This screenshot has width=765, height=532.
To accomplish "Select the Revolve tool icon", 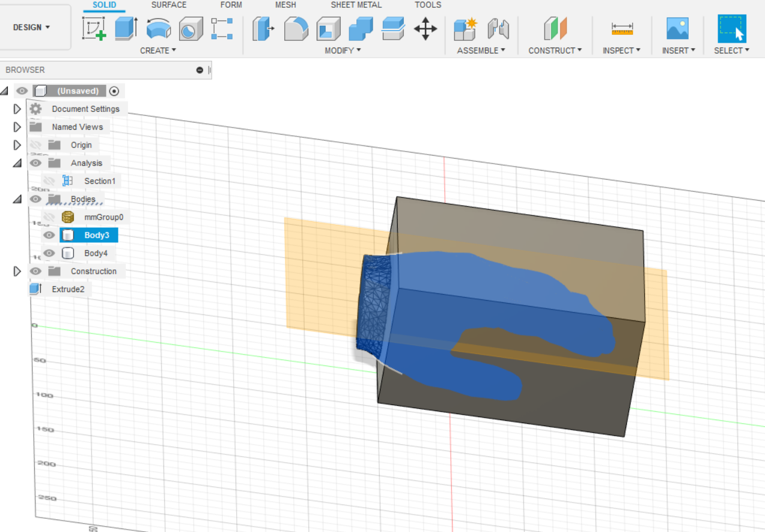I will point(159,29).
